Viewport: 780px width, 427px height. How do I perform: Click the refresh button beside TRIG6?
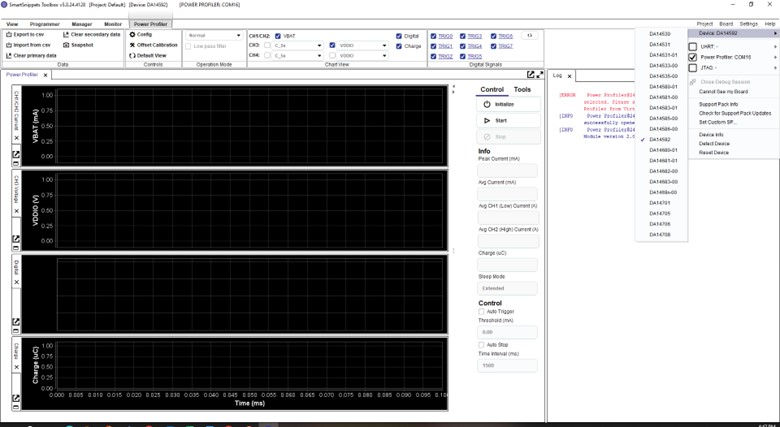(x=530, y=35)
